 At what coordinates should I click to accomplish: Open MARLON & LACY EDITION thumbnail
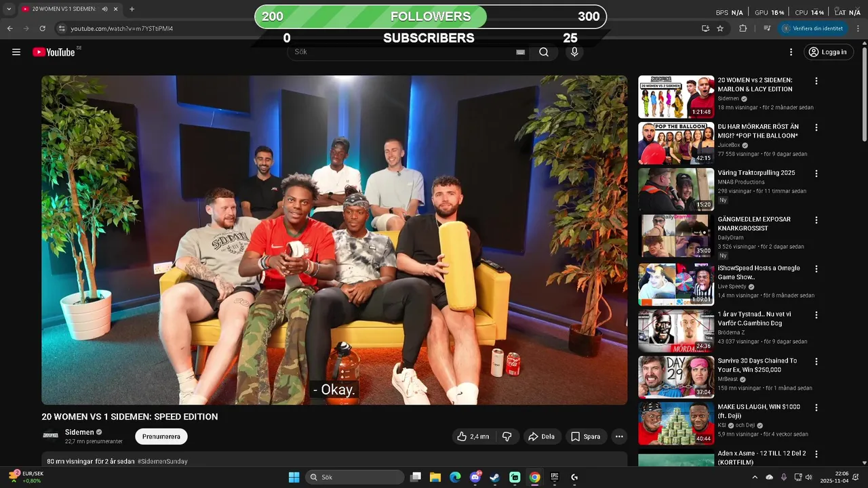[676, 97]
